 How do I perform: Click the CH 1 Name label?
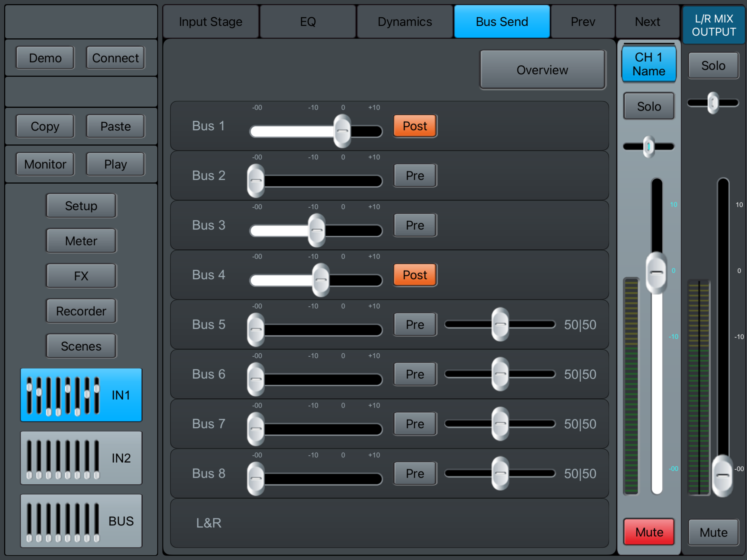pos(649,64)
